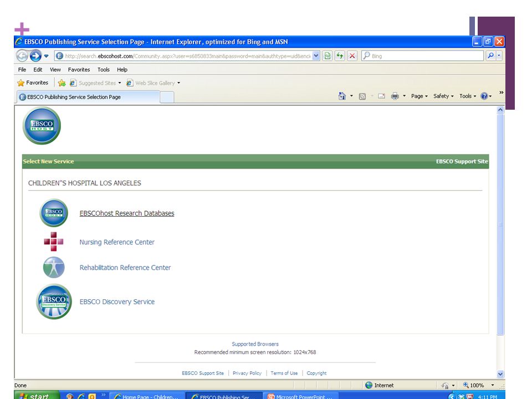Open the recent pages dropdown beside Forward
Image resolution: width=532 pixels, height=399 pixels.
[x=46, y=56]
